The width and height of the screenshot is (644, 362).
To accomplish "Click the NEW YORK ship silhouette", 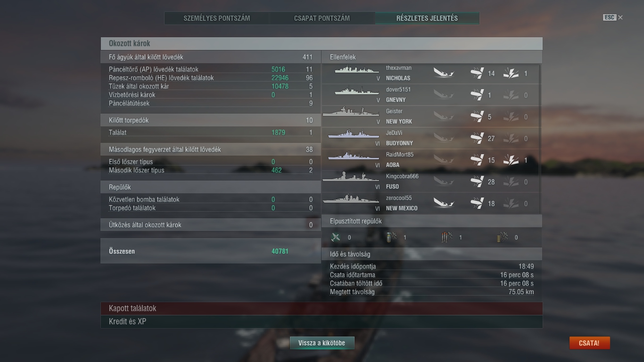I will (x=351, y=112).
